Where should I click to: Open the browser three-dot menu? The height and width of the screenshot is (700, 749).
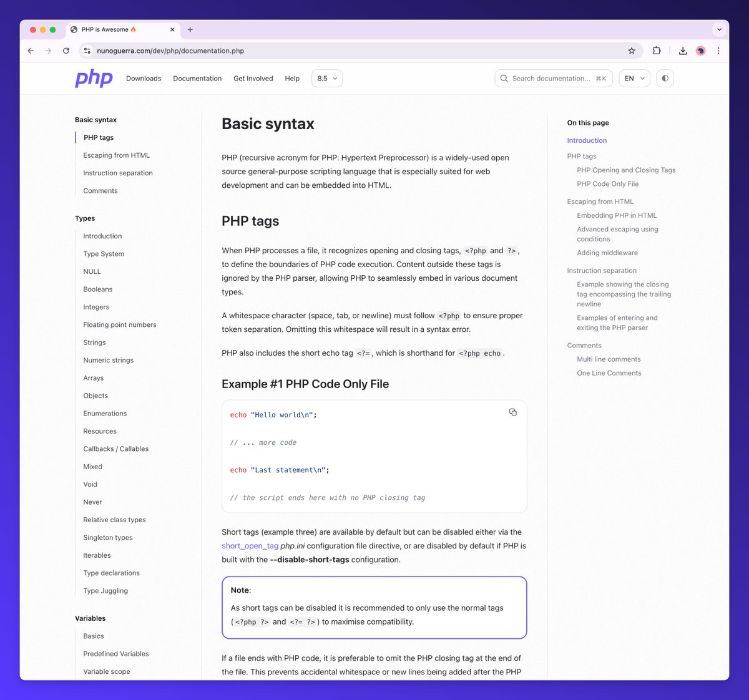click(x=718, y=51)
